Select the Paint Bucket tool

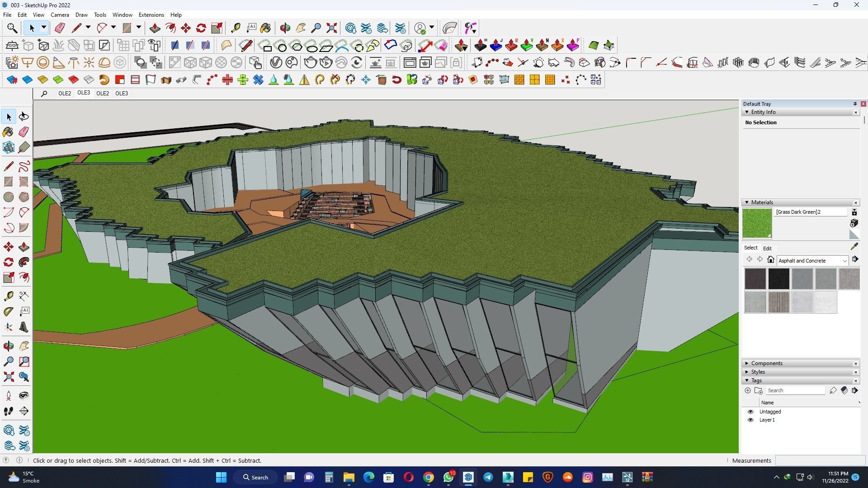coord(8,131)
